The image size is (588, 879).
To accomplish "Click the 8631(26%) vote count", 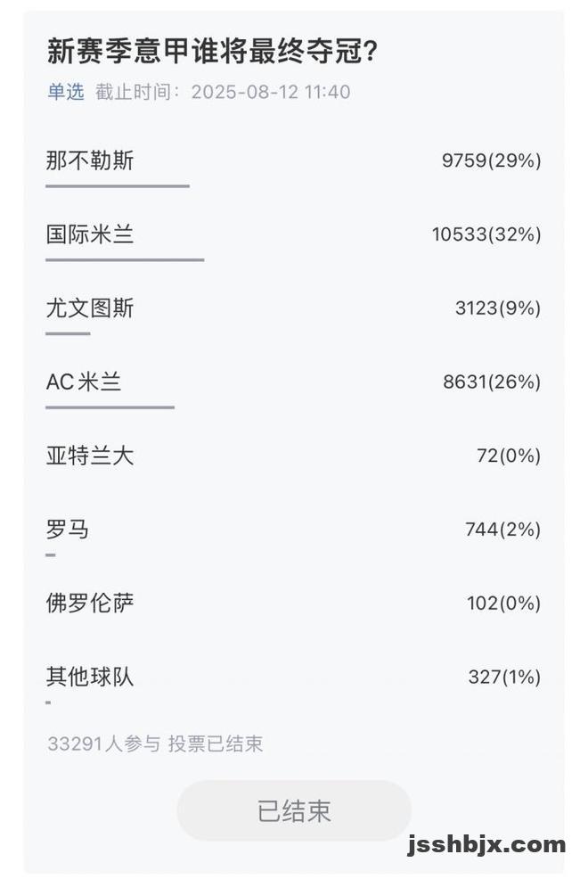I will [x=492, y=382].
